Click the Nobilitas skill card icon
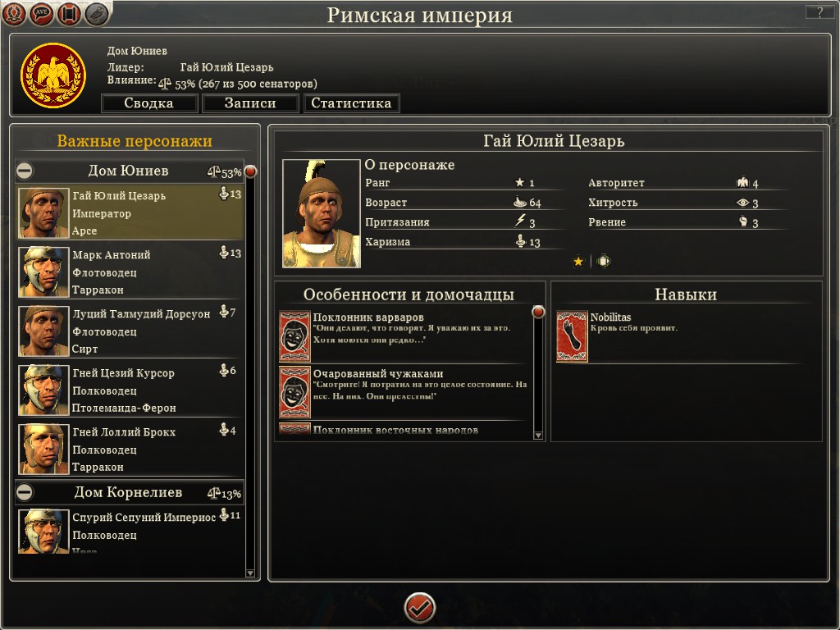840x630 pixels. click(x=572, y=337)
